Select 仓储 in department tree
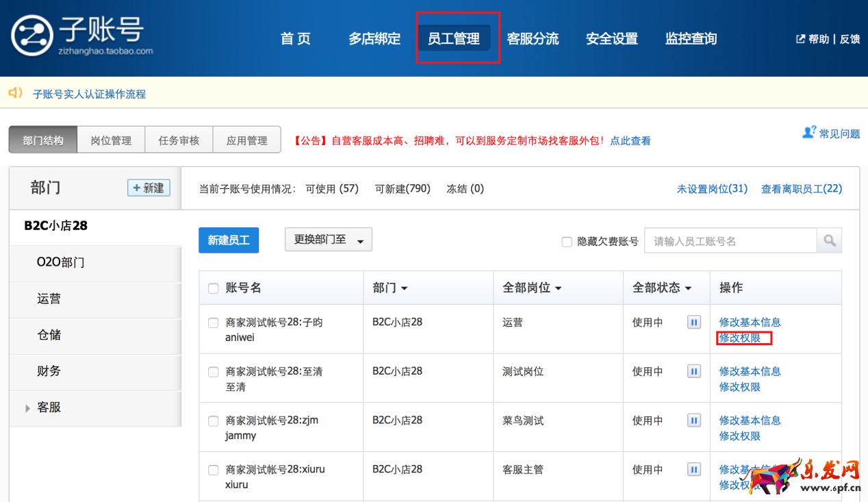This screenshot has width=868, height=502. pyautogui.click(x=49, y=335)
